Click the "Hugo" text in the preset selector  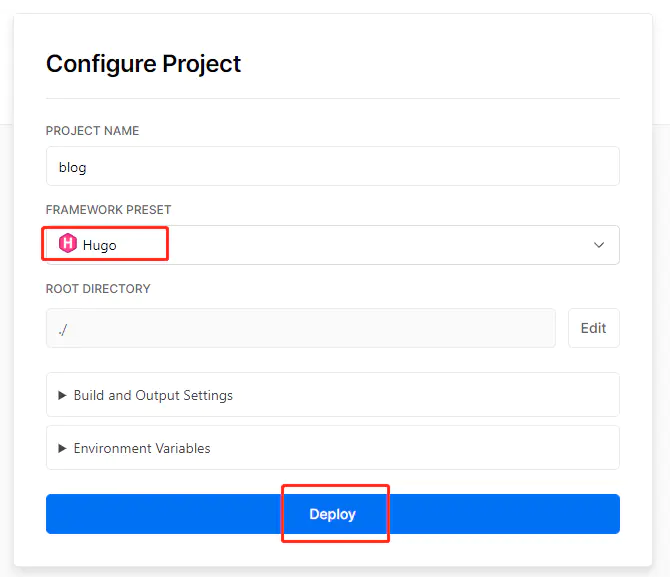100,245
